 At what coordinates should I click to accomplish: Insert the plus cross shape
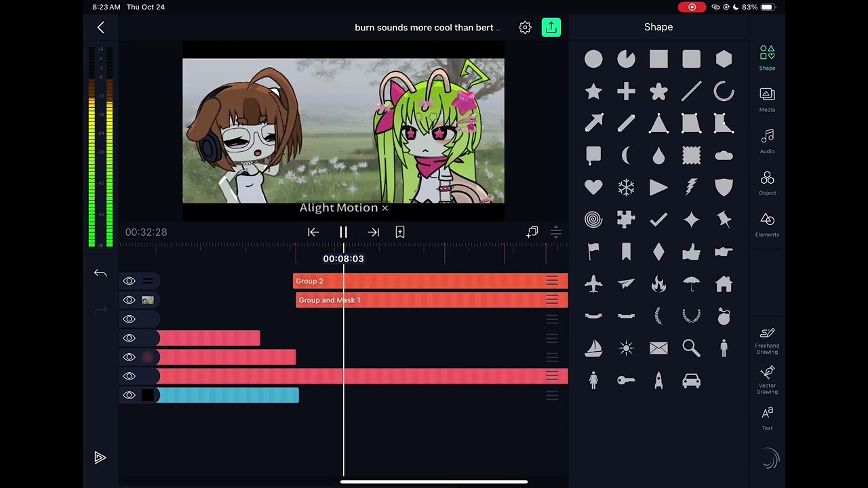click(626, 91)
